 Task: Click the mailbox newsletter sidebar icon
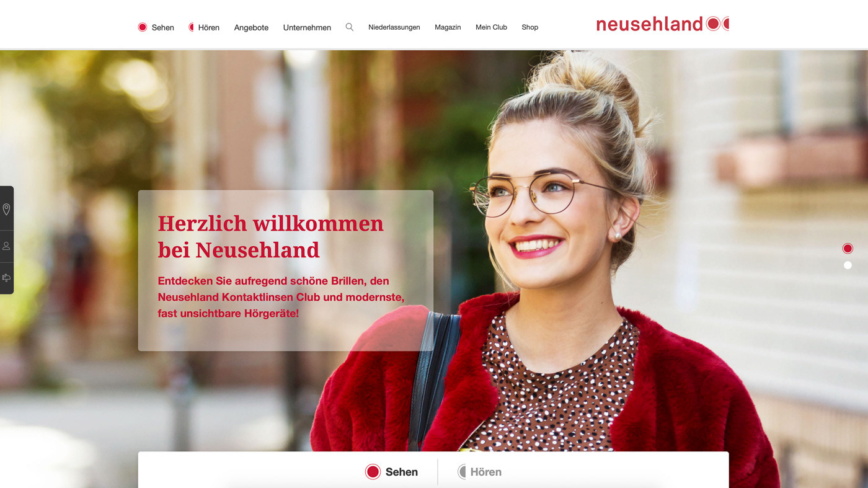tap(6, 278)
